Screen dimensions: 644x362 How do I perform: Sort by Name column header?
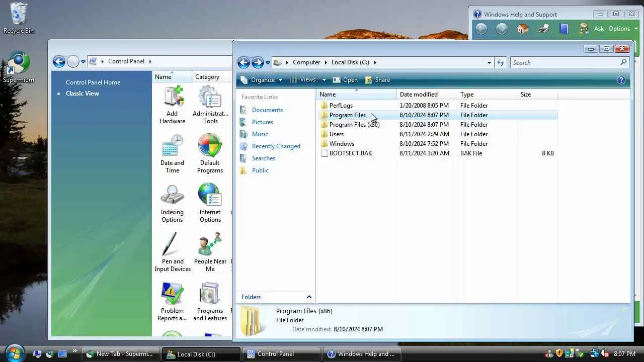[357, 95]
